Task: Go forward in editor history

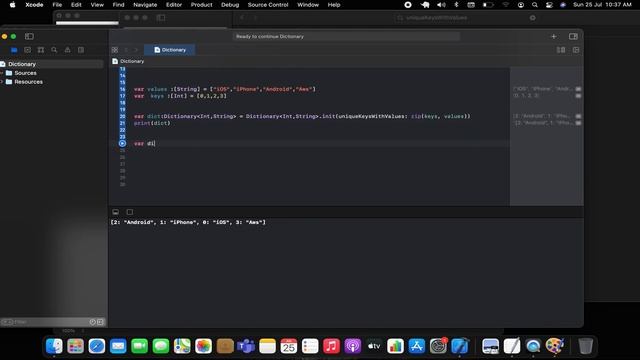Action: tap(136, 50)
